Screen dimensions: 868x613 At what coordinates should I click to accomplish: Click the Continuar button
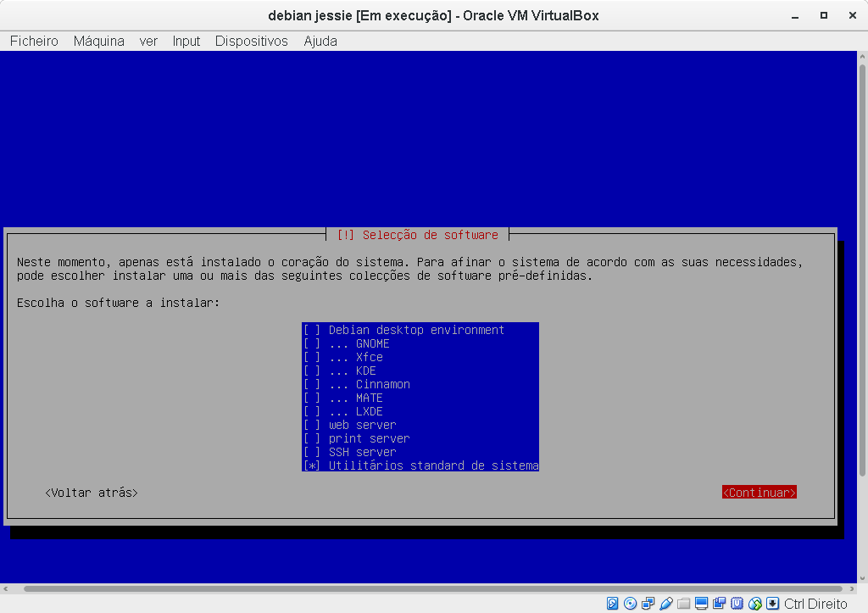point(759,493)
